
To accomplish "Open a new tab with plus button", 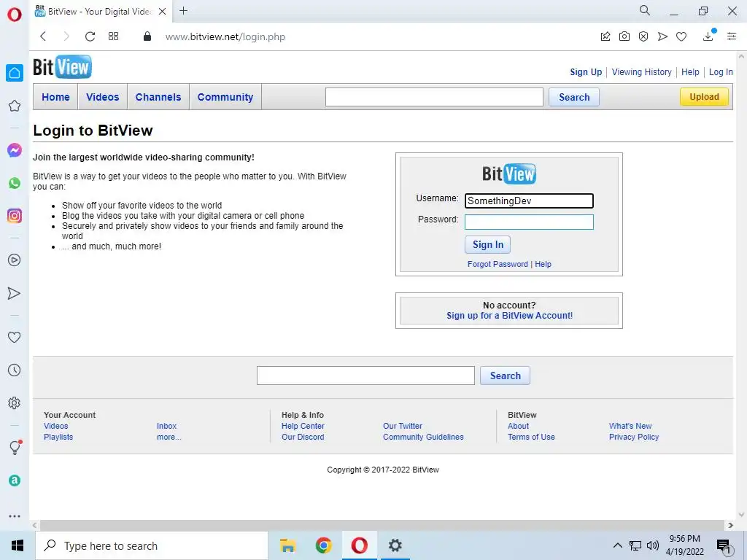I will click(183, 10).
